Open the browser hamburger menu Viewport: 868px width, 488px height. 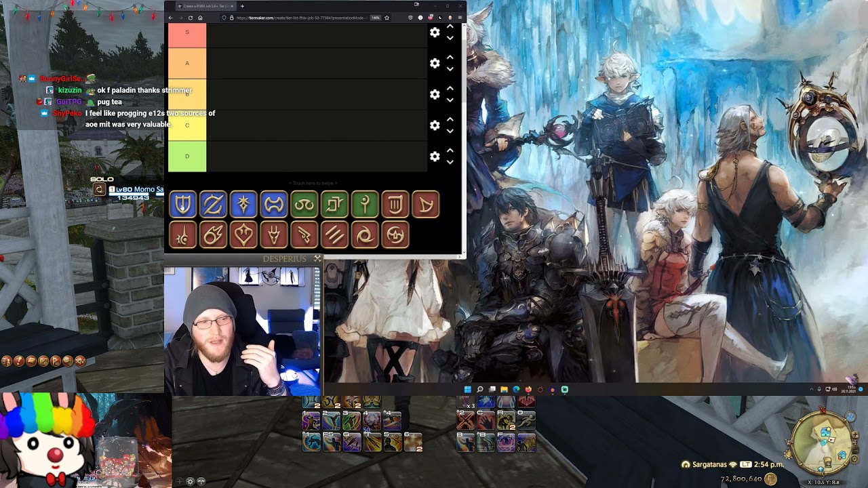click(460, 18)
